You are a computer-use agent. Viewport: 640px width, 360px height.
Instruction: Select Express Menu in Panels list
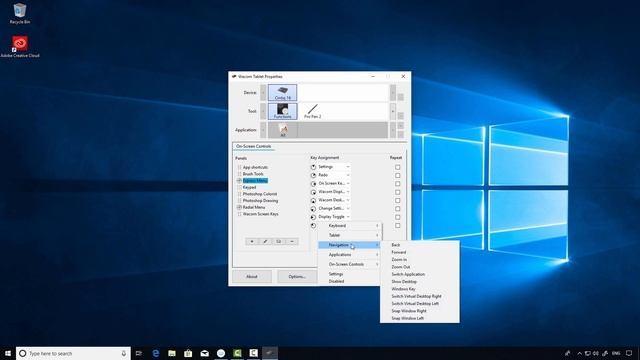point(255,181)
